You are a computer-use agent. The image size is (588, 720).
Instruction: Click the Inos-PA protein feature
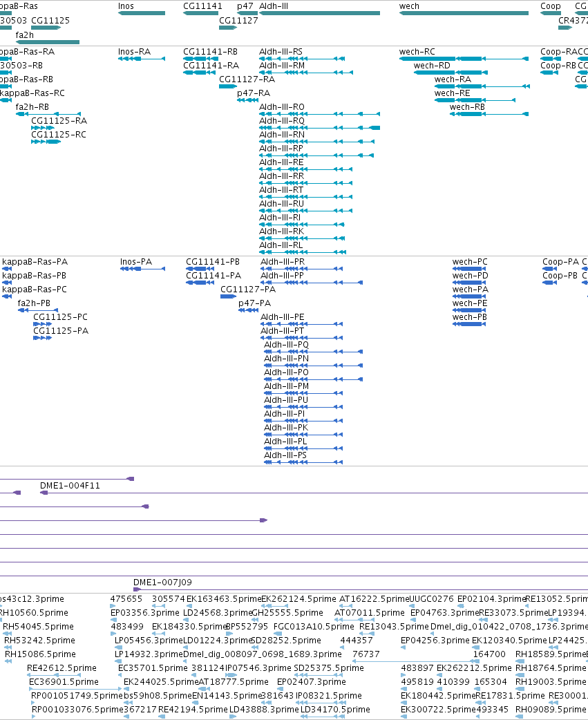pos(143,269)
